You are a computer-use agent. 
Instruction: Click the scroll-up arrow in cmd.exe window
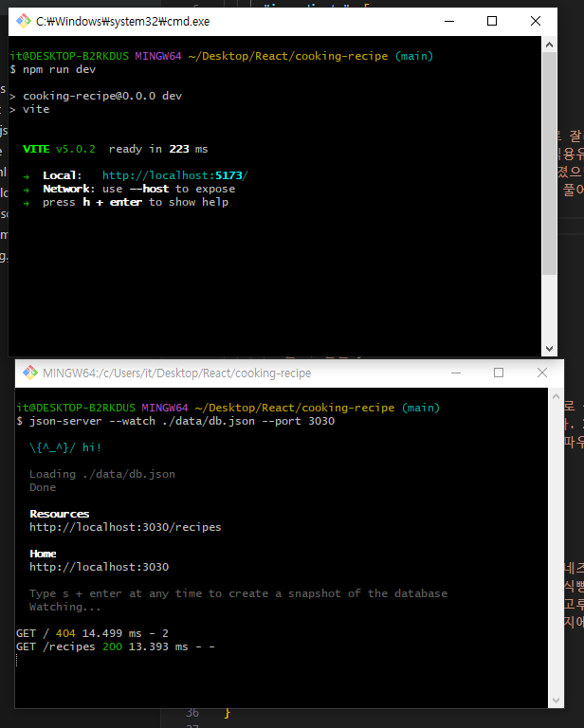[x=549, y=45]
